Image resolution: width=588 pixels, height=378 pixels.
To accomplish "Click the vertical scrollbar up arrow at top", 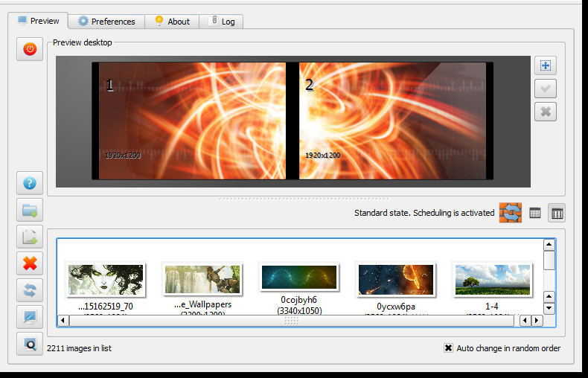I will click(x=549, y=245).
